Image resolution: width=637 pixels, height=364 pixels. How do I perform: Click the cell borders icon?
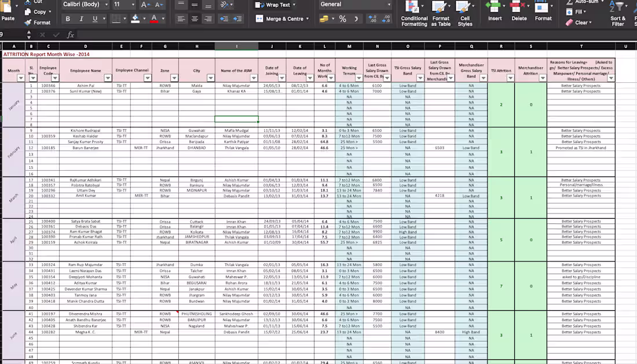116,19
